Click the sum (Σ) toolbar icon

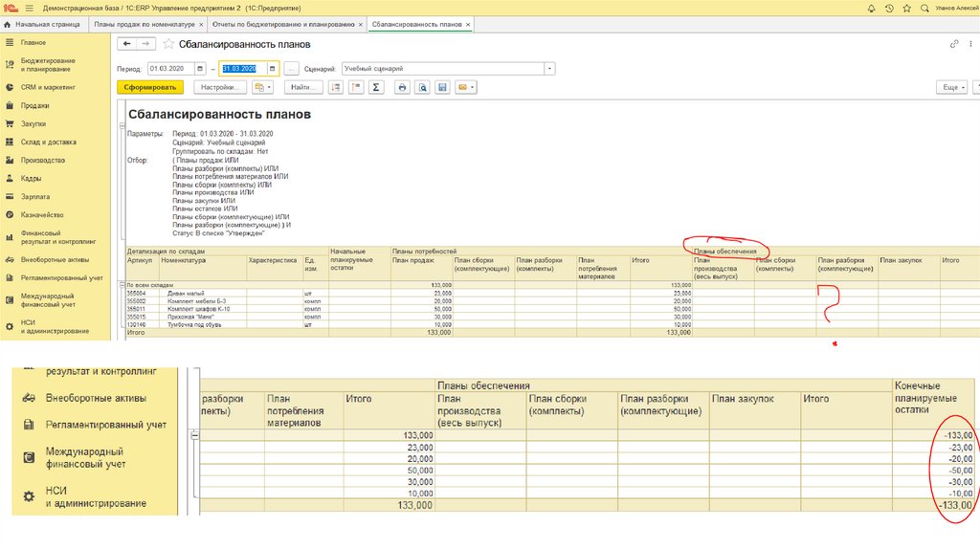click(x=376, y=87)
